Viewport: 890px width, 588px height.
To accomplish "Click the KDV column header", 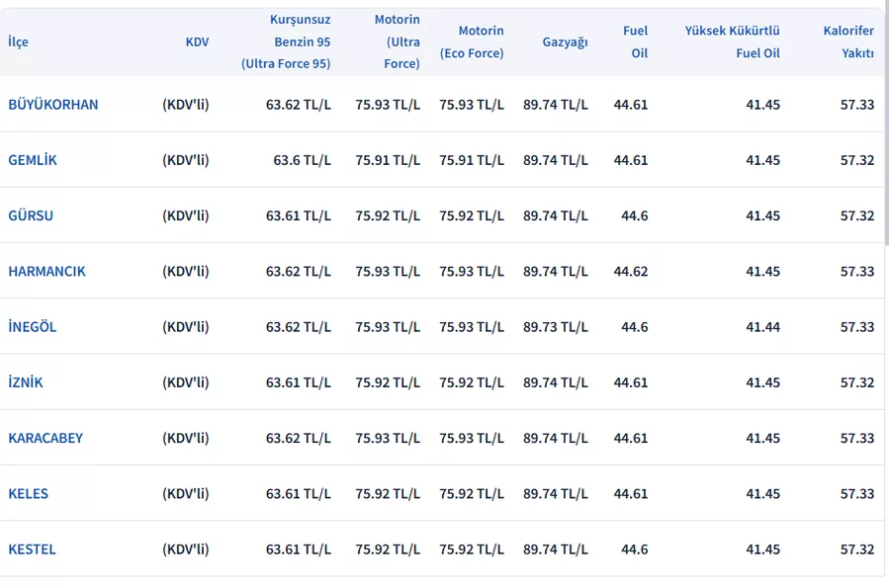I will click(197, 42).
